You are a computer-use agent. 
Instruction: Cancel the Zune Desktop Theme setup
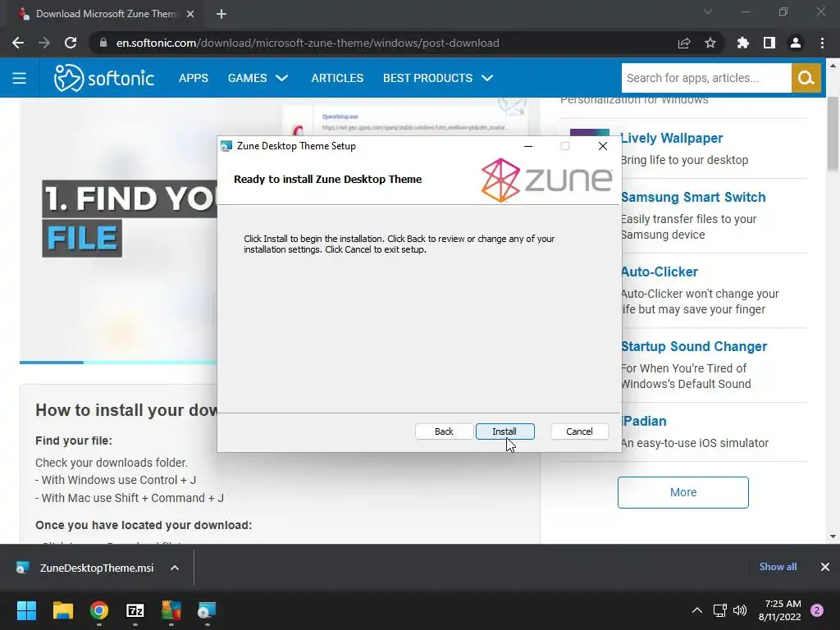coord(579,431)
